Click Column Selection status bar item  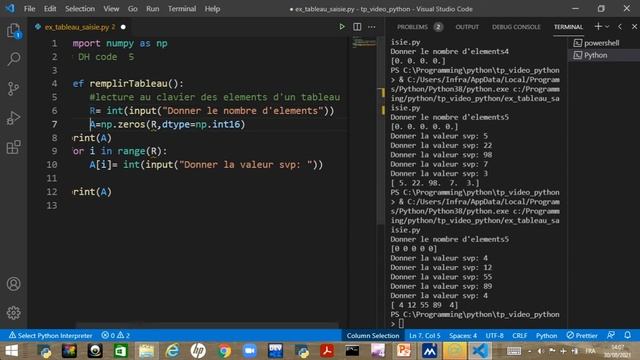tap(373, 336)
